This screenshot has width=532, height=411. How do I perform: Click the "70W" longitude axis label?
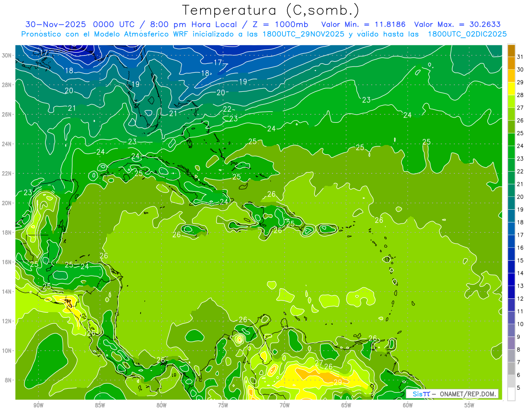[x=285, y=405]
